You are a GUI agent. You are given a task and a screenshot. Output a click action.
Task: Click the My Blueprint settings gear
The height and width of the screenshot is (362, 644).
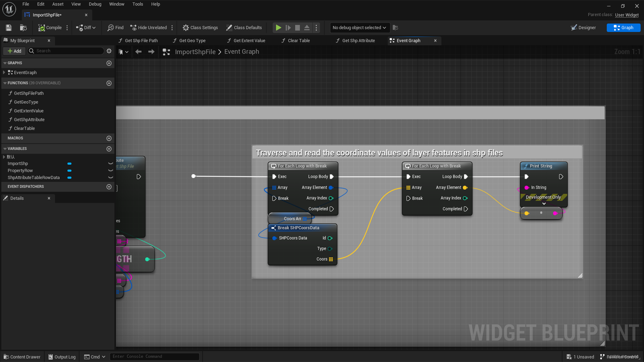(109, 51)
